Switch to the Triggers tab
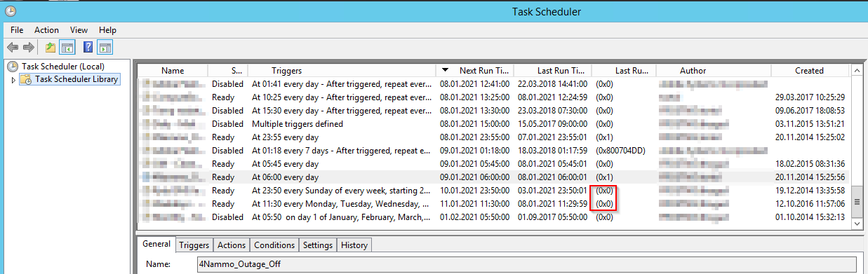 [x=194, y=245]
